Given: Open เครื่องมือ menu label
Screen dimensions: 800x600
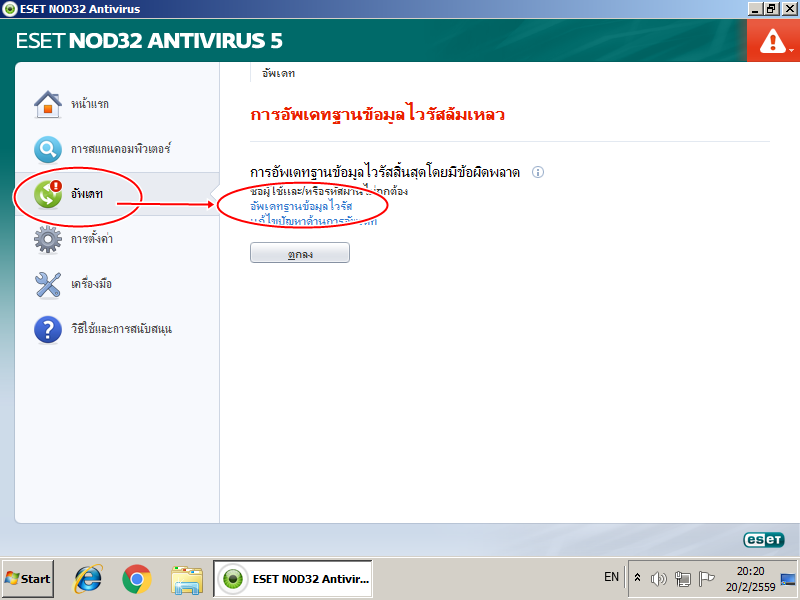Looking at the screenshot, I should [91, 284].
